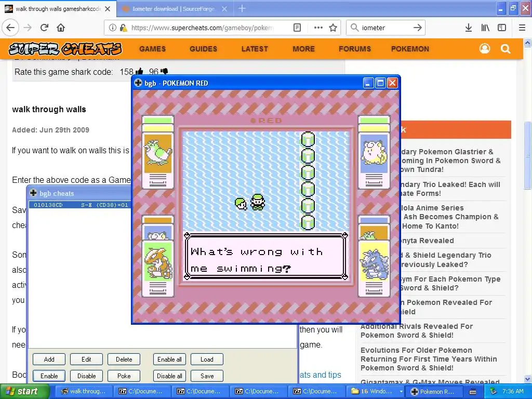Screen dimensions: 532x399
Task: Click the iometer search box
Action: pyautogui.click(x=385, y=28)
